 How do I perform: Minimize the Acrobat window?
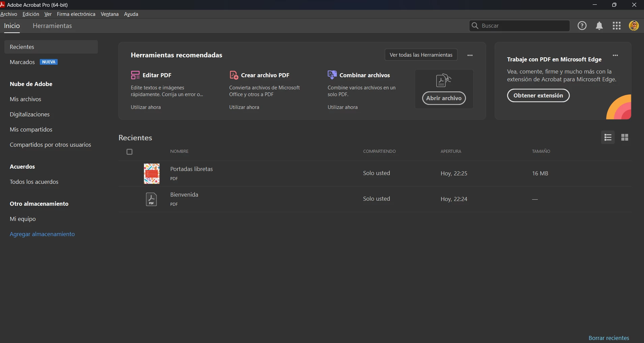pyautogui.click(x=595, y=5)
